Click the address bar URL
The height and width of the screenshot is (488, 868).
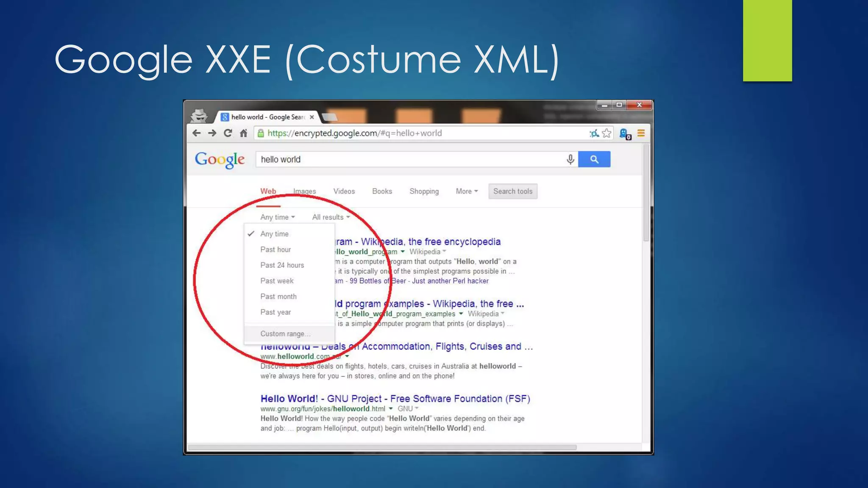[355, 133]
